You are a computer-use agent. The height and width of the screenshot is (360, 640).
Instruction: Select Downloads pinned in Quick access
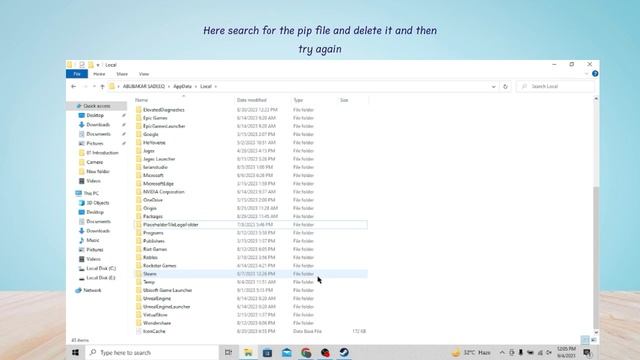(x=98, y=125)
